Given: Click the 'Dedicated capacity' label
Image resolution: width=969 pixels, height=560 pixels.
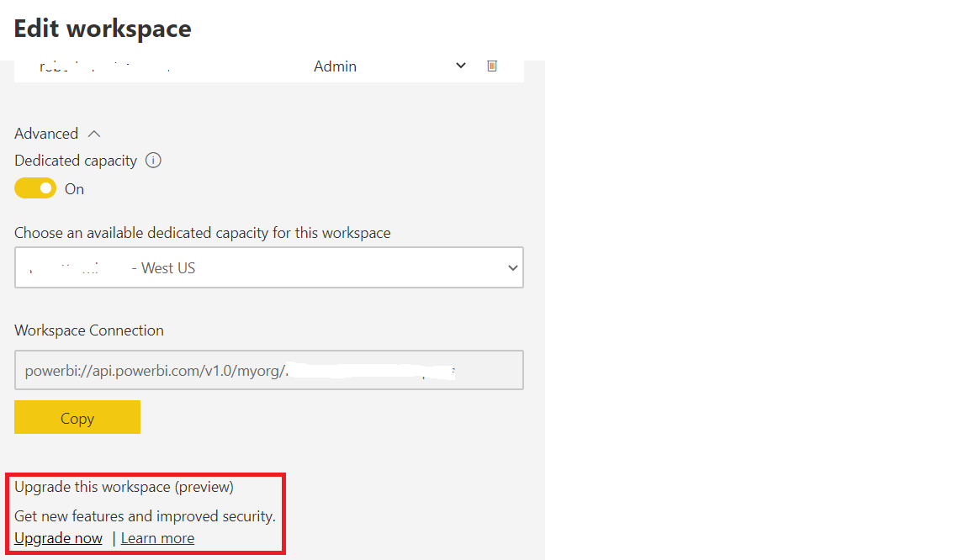Looking at the screenshot, I should coord(76,161).
